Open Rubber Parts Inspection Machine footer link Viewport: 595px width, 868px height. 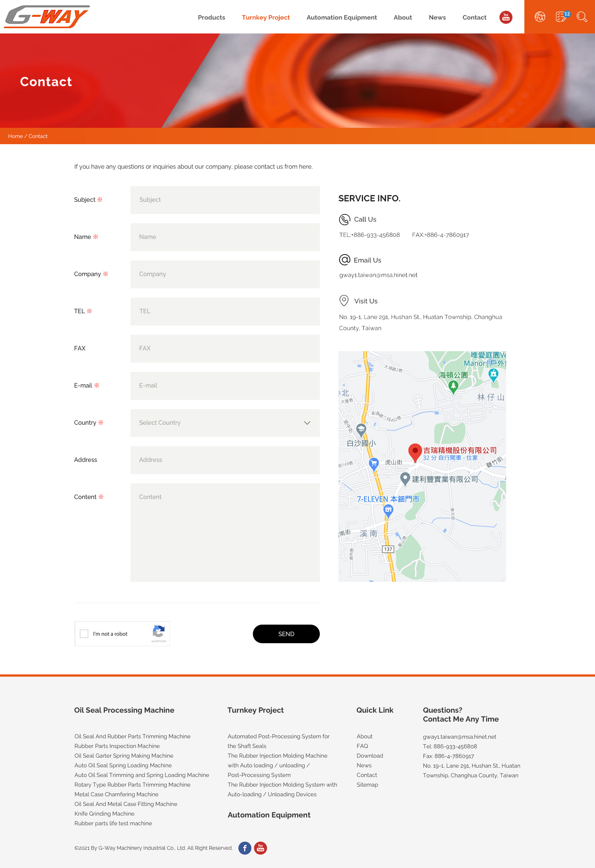tap(117, 746)
